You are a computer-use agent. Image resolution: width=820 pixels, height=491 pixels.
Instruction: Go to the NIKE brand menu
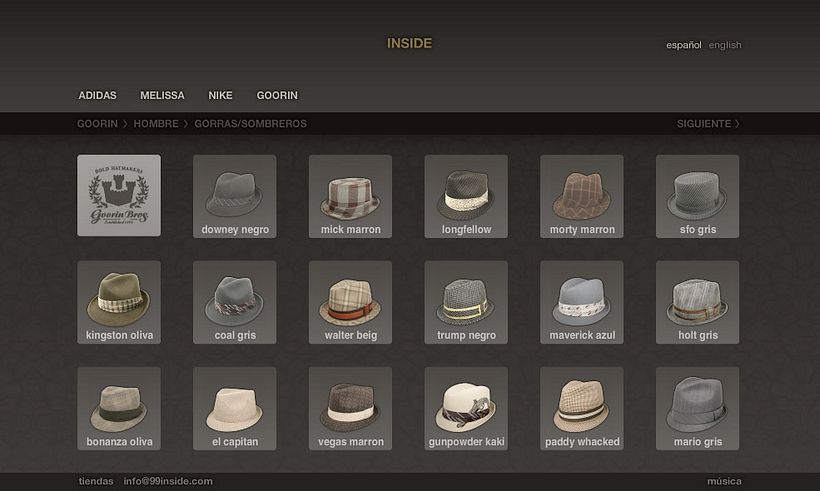tap(220, 96)
